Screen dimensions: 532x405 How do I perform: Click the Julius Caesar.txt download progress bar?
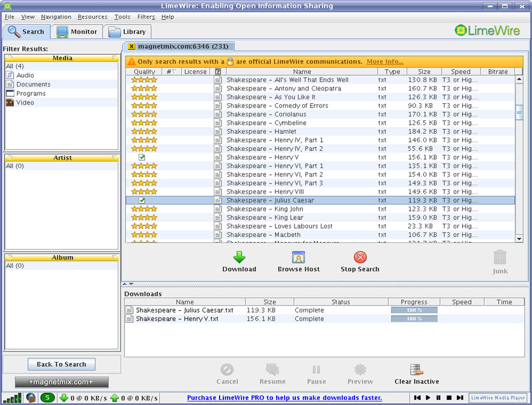(414, 310)
